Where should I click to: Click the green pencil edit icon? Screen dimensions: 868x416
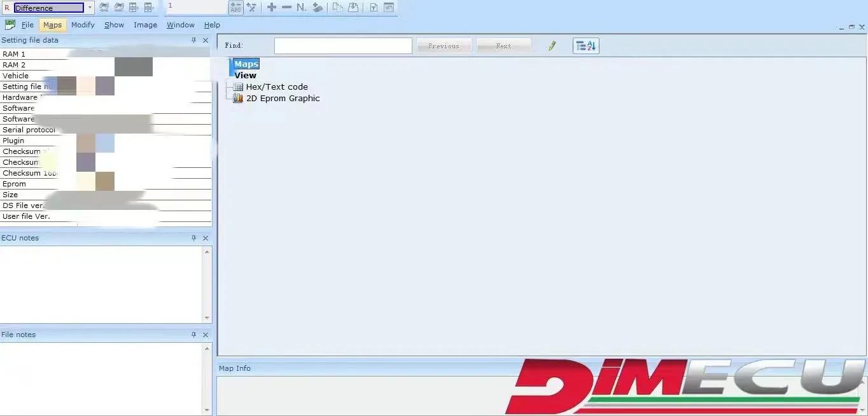click(552, 46)
